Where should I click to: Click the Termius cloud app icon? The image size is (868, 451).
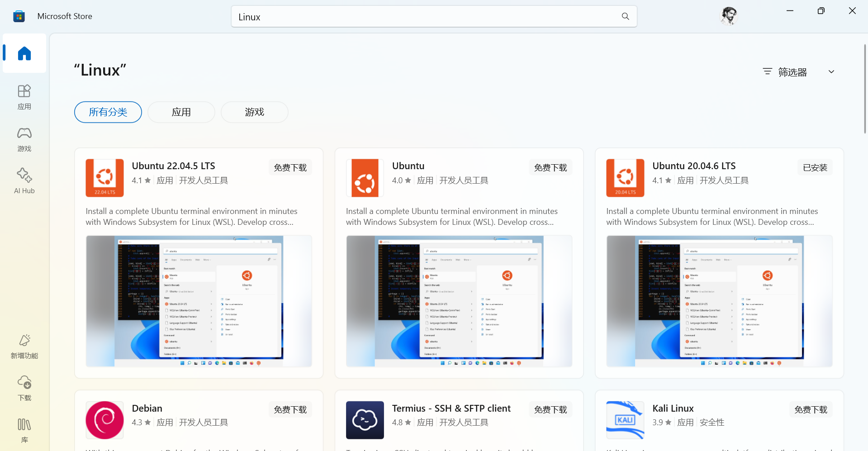tap(365, 420)
